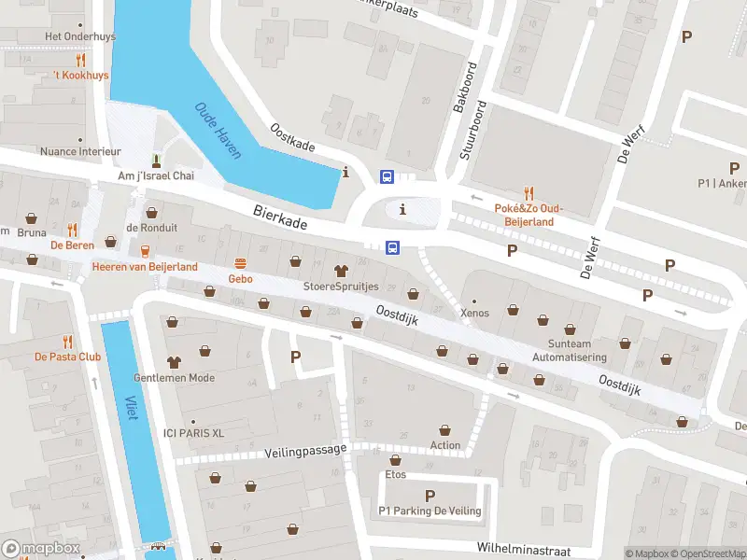Select the Poké&Zo Oud-Beijerland restaurant icon
The height and width of the screenshot is (560, 747).
pyautogui.click(x=529, y=193)
